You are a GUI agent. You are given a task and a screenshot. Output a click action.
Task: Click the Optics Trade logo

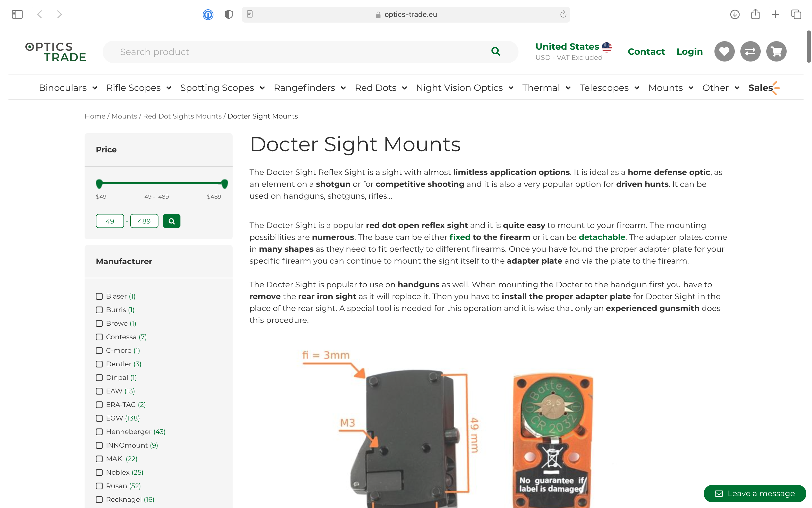pyautogui.click(x=56, y=52)
